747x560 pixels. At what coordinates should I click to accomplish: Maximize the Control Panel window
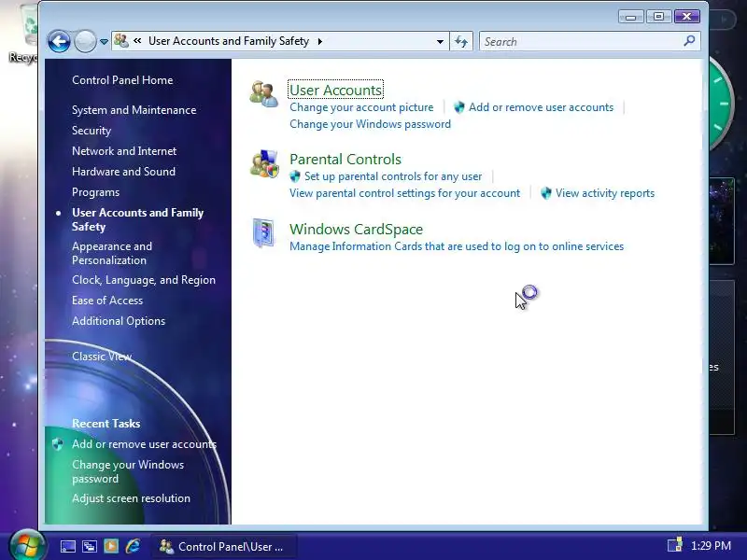[658, 17]
